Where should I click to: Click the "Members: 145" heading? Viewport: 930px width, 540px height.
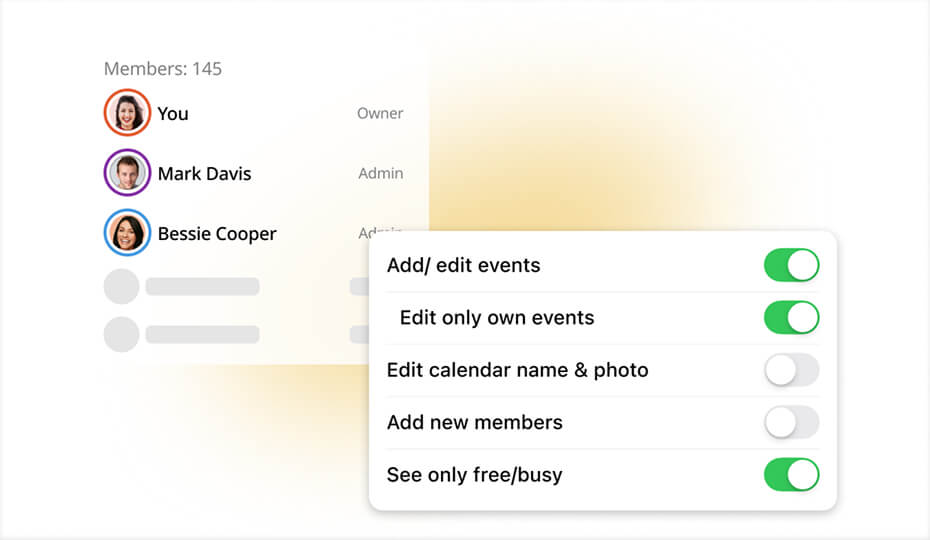click(163, 69)
